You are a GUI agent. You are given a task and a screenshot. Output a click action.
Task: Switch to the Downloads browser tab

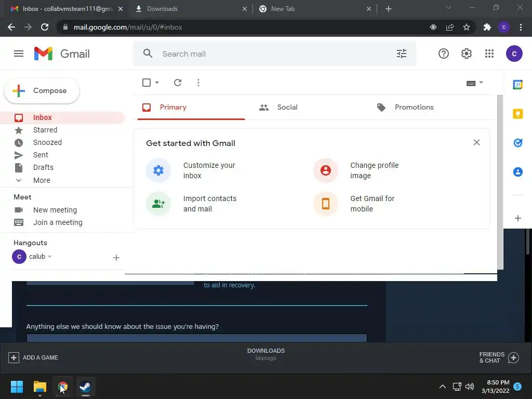[191, 9]
